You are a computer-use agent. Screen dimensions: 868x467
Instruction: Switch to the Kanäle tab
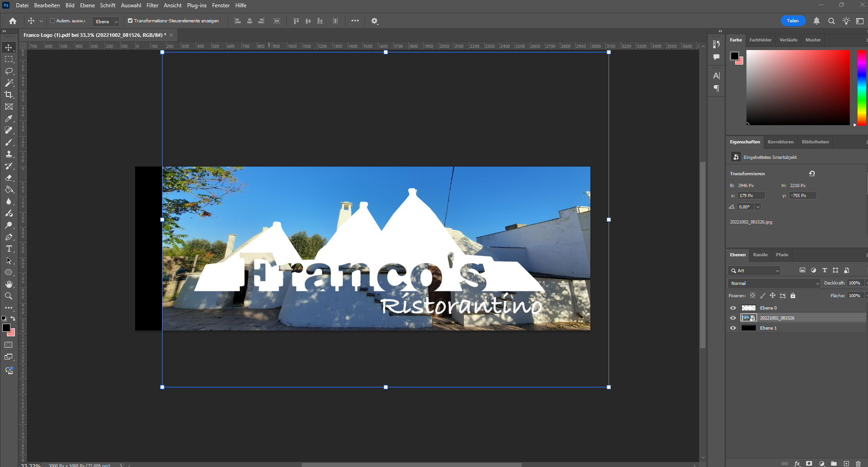point(760,255)
